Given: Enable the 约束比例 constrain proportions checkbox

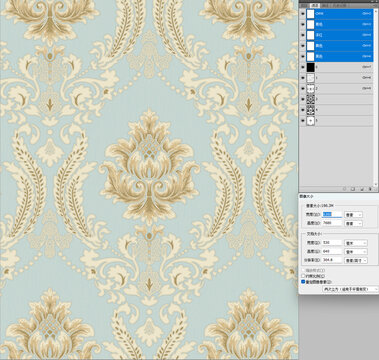Looking at the screenshot, I should click(x=303, y=276).
